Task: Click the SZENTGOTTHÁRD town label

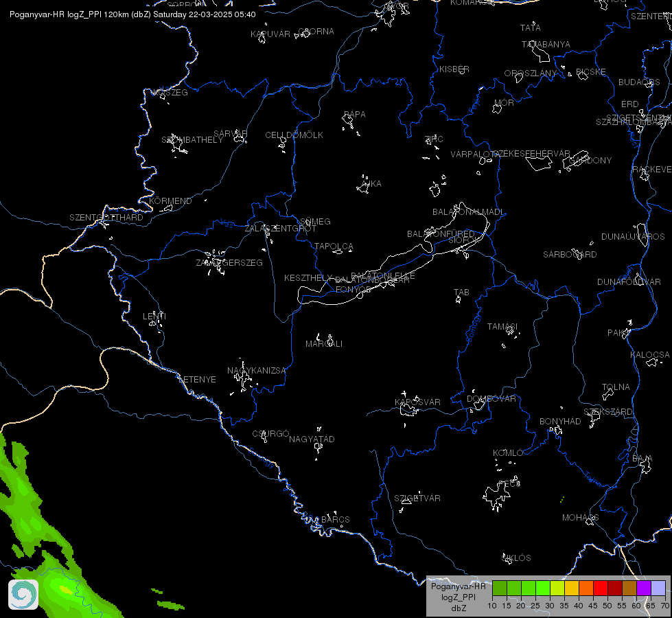Action: tap(106, 218)
